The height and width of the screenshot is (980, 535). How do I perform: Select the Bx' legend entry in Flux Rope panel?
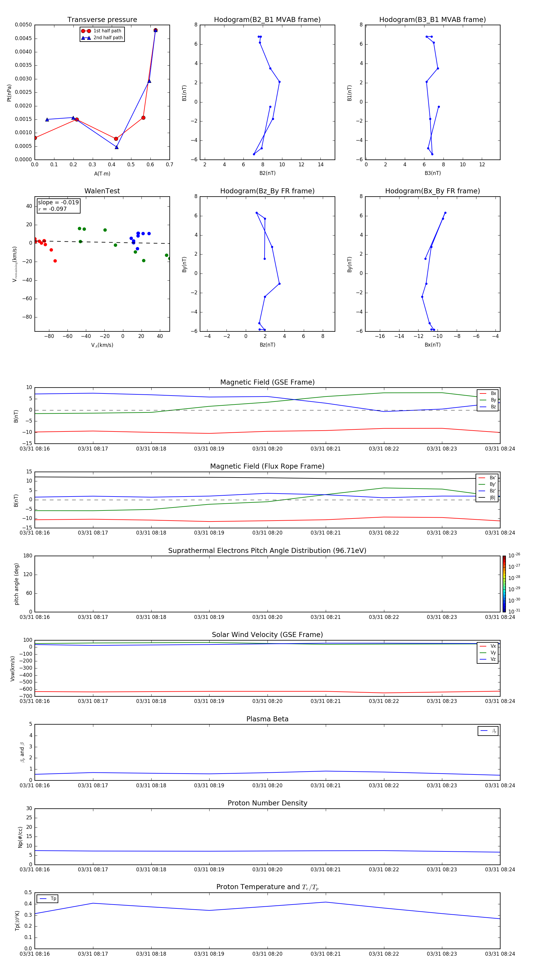[x=487, y=478]
